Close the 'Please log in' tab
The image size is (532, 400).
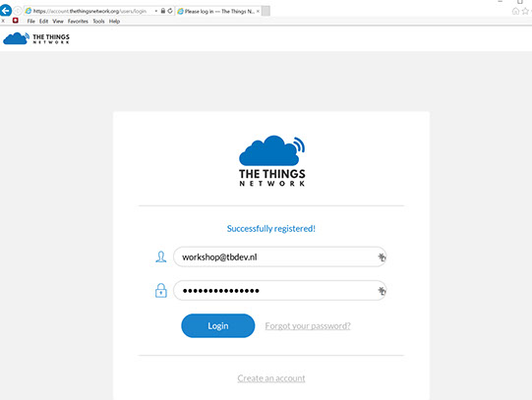258,11
